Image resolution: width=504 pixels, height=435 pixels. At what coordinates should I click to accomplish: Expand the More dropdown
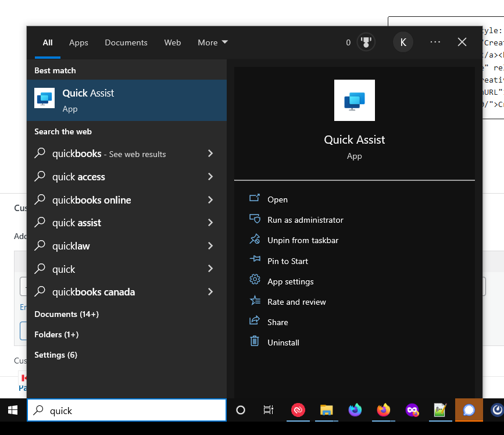tap(212, 42)
